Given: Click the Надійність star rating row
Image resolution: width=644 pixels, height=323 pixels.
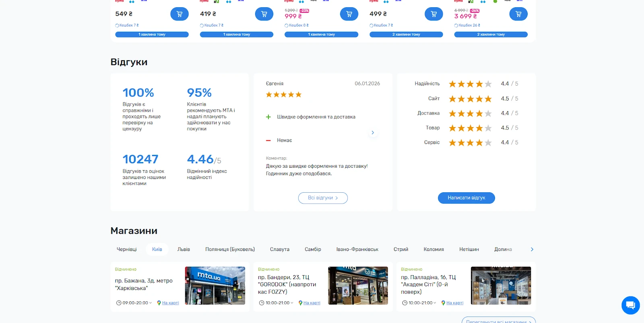Looking at the screenshot, I should pyautogui.click(x=470, y=84).
